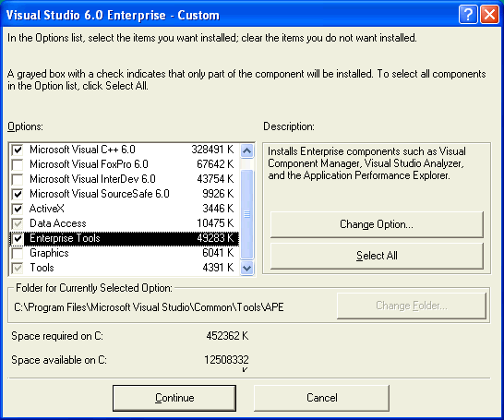Select the Microsoft Visual InterDev 6.0 row text

click(x=92, y=179)
